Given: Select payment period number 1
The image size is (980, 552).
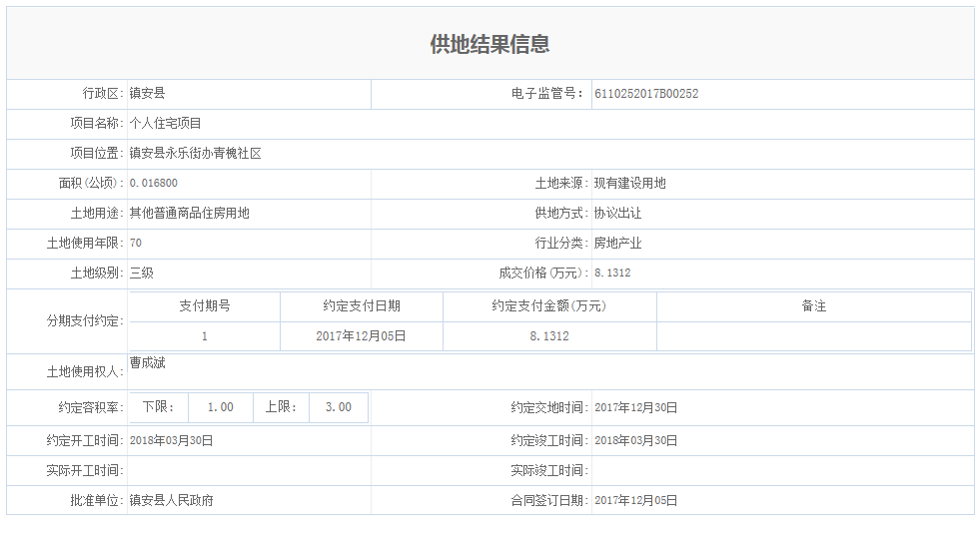Looking at the screenshot, I should (x=205, y=336).
